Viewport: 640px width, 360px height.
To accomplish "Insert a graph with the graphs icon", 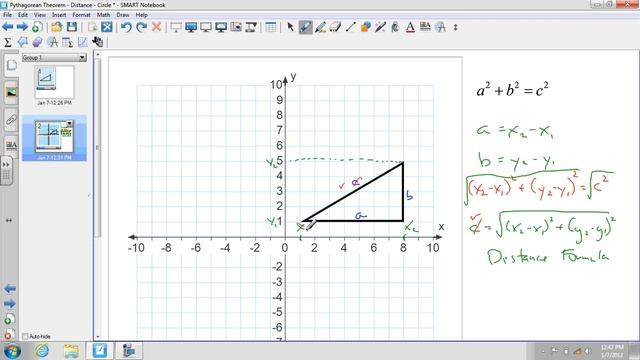I will pos(82,42).
